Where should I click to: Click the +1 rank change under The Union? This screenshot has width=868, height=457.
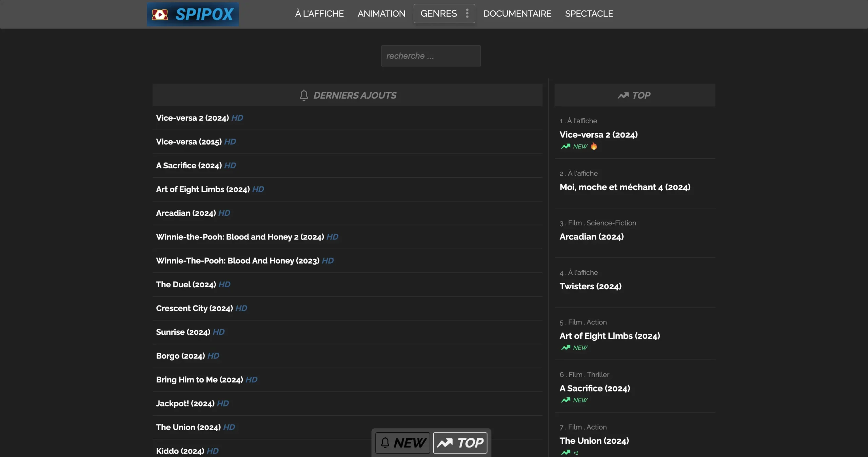coord(576,453)
